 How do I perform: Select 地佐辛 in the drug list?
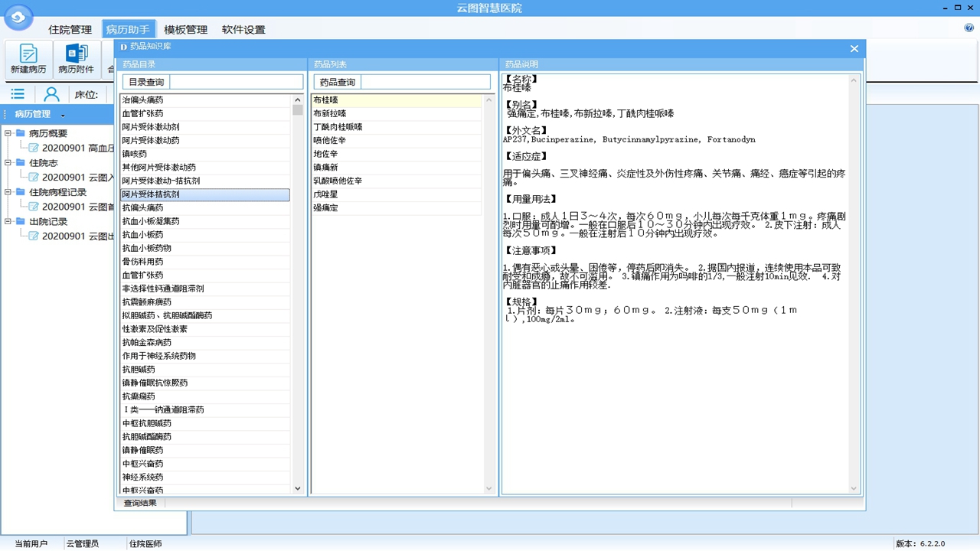click(325, 154)
